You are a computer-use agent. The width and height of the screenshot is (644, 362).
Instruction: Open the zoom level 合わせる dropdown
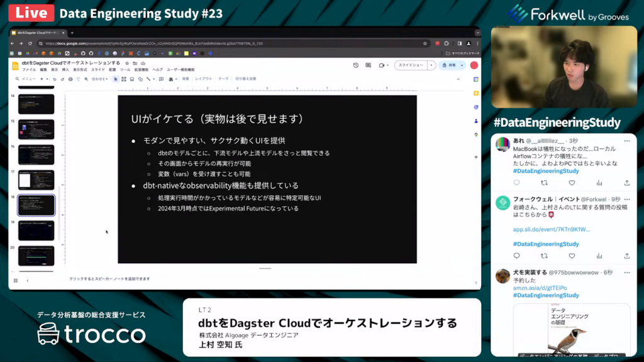click(x=99, y=79)
